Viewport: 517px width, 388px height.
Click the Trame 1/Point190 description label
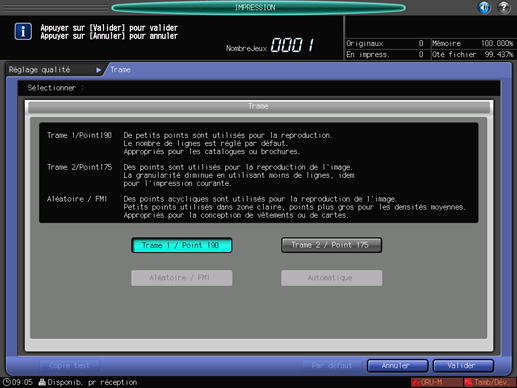pos(79,135)
